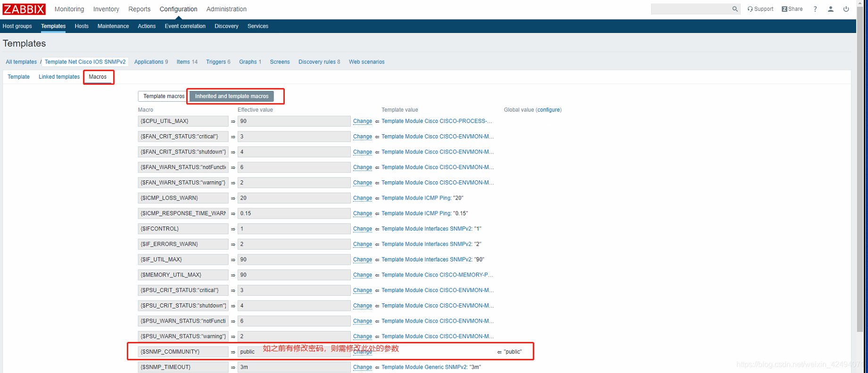Click effective value field of {$SNMP_COMMUNITY}
Image resolution: width=868 pixels, height=373 pixels.
(x=294, y=351)
